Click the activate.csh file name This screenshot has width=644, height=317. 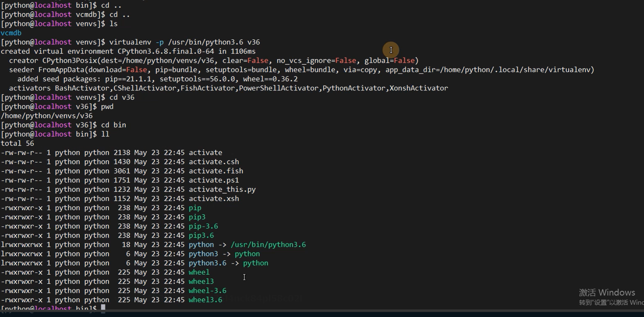214,162
